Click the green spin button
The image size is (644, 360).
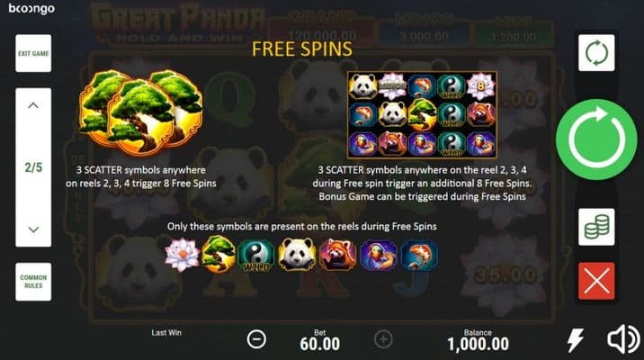point(596,139)
